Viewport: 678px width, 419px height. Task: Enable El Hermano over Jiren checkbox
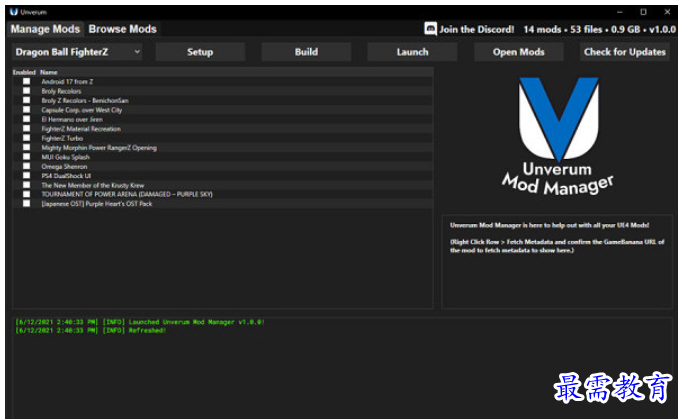pyautogui.click(x=27, y=119)
